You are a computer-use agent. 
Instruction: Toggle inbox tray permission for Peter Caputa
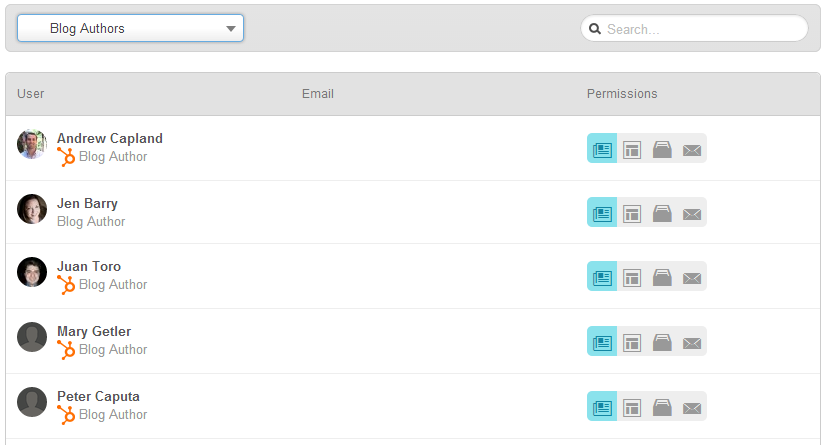662,408
